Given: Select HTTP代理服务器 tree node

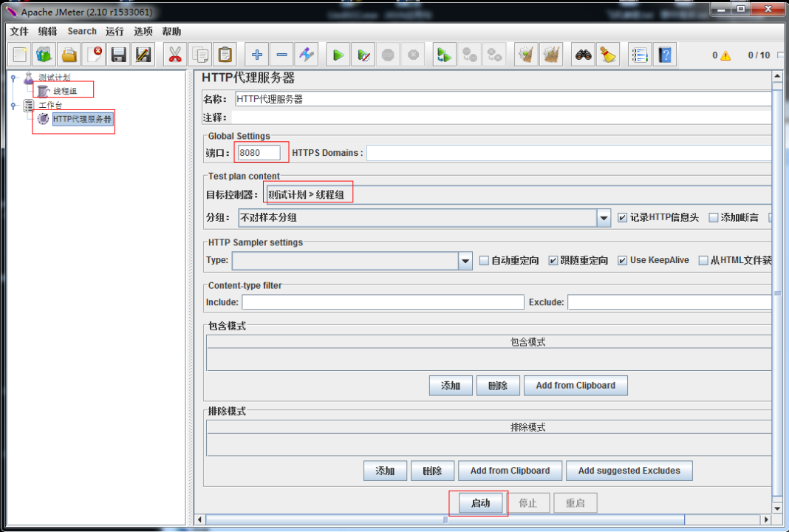Looking at the screenshot, I should 82,119.
